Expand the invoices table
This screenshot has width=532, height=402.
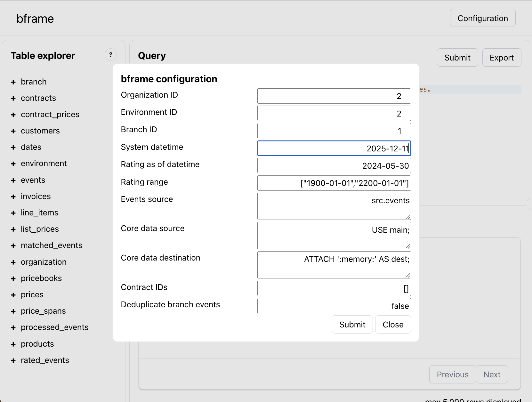coord(13,197)
